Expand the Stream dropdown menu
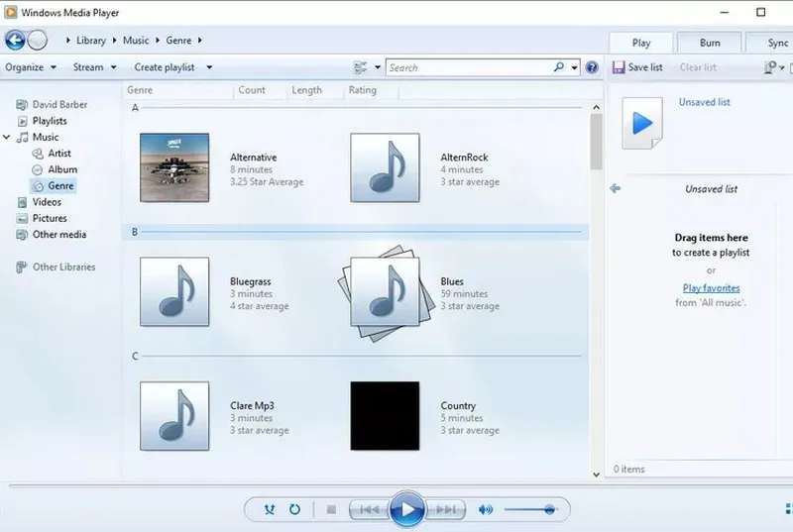The width and height of the screenshot is (793, 532). click(94, 67)
